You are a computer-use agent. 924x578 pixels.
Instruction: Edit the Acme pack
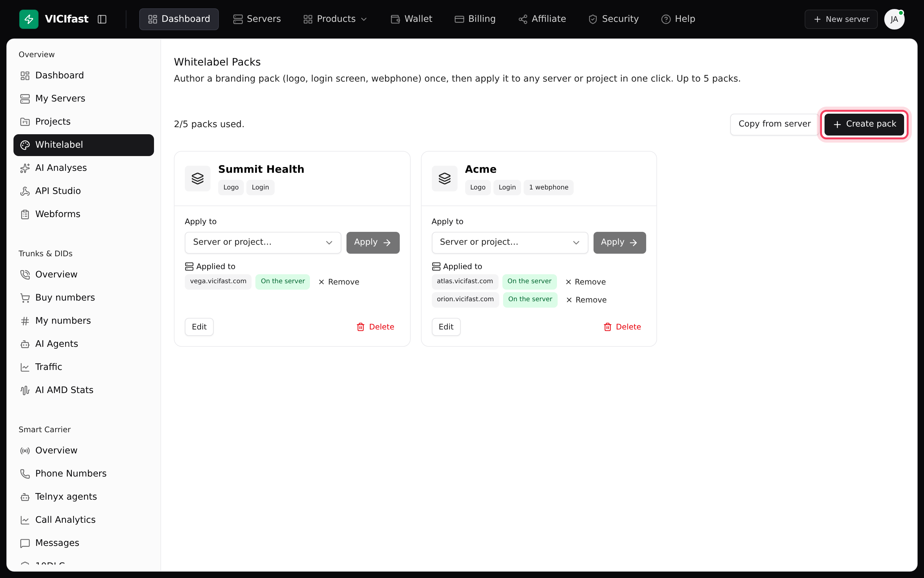tap(446, 327)
